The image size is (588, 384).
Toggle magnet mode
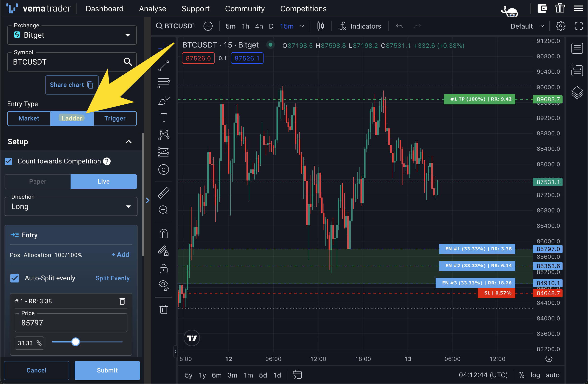click(163, 234)
